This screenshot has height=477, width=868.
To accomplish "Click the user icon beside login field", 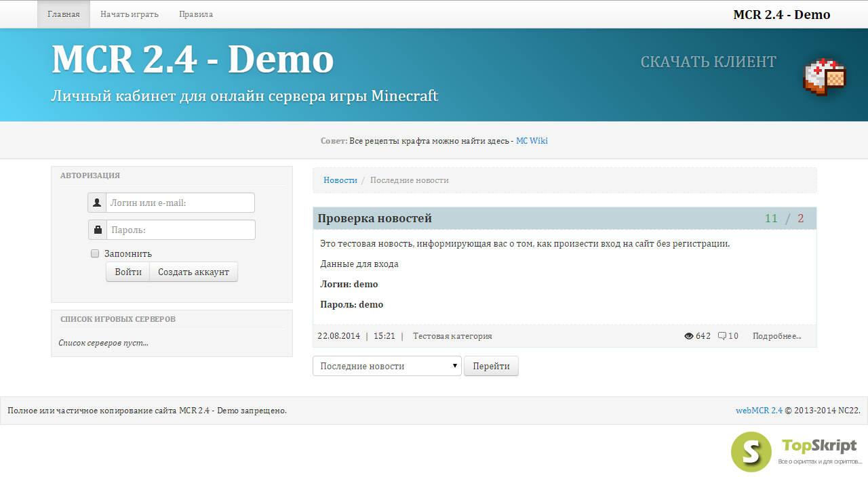I will [x=97, y=203].
